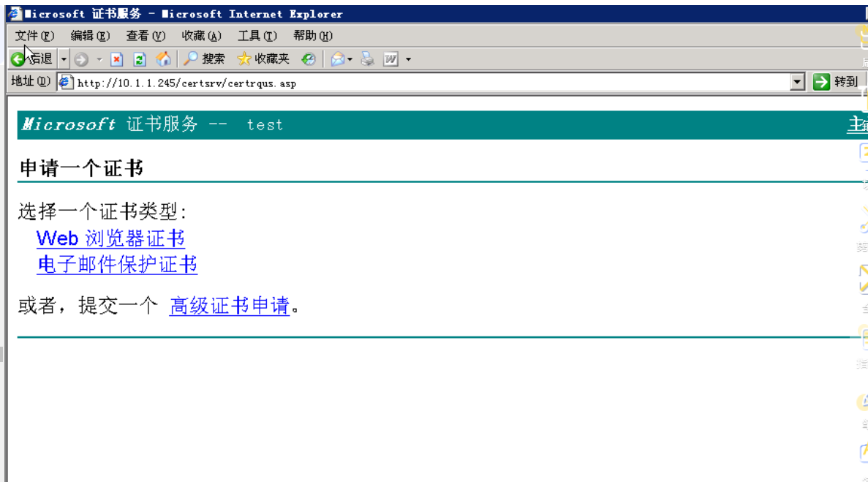Open the Web 浏览器证书 link
868x482 pixels.
click(110, 238)
